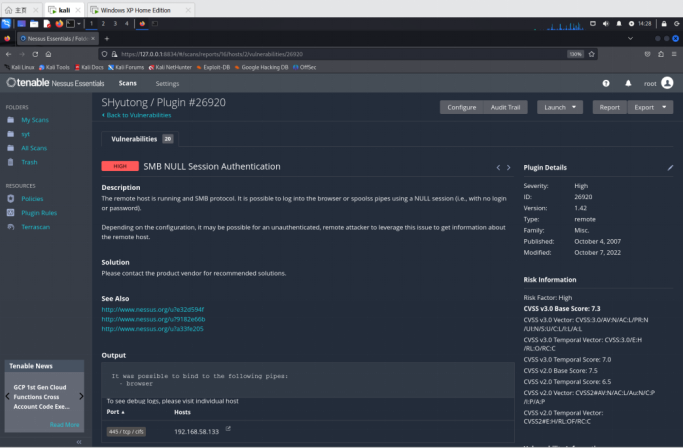684x448 pixels.
Task: Open host 192.168.58.133 external link icon
Action: pos(228,429)
